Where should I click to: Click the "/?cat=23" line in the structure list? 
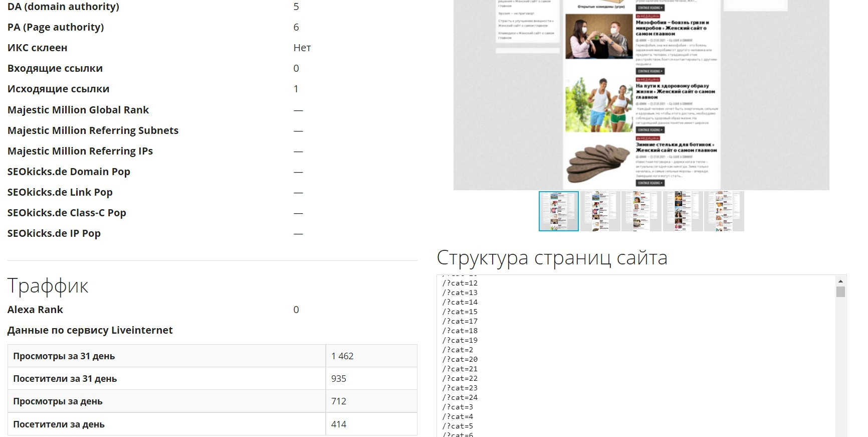tap(460, 388)
